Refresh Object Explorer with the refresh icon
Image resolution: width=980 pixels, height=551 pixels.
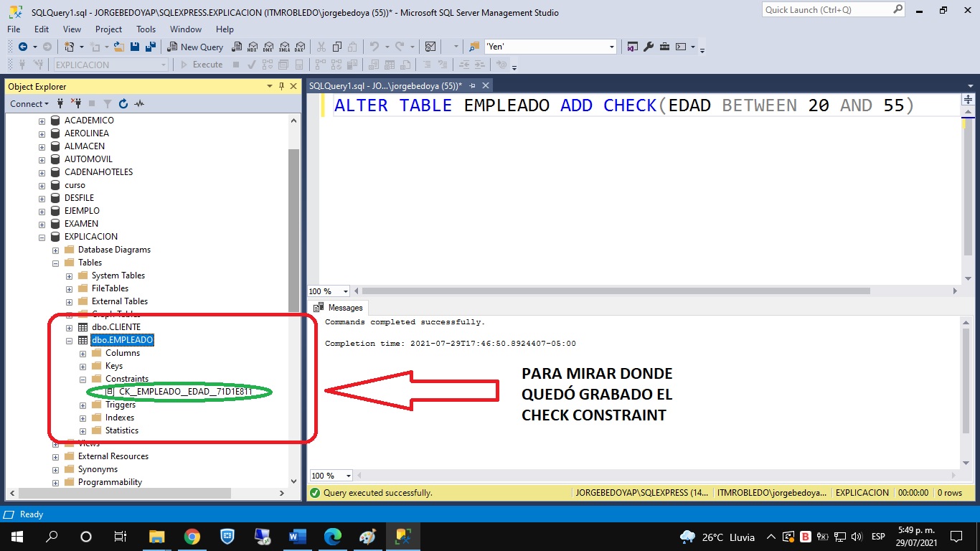click(x=123, y=103)
